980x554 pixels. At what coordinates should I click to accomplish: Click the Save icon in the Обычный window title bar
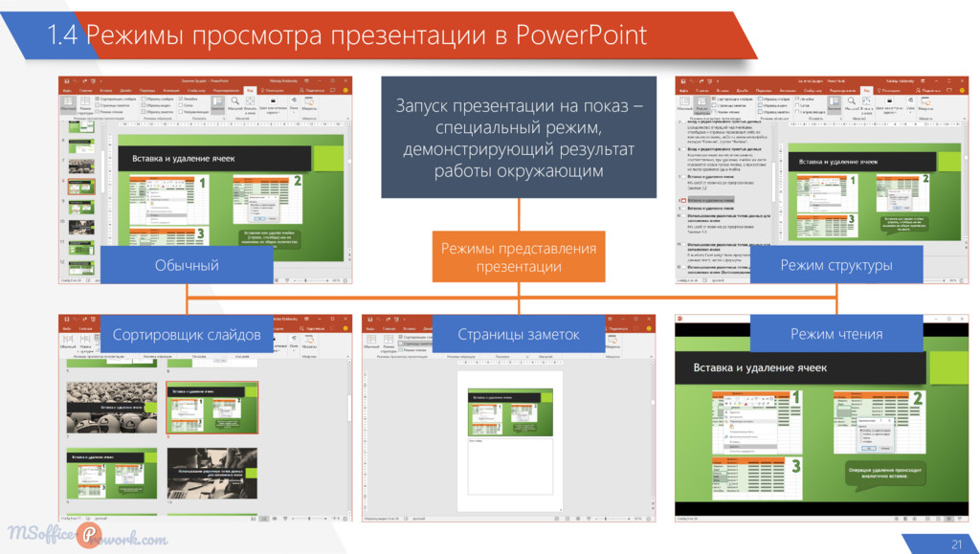click(67, 81)
